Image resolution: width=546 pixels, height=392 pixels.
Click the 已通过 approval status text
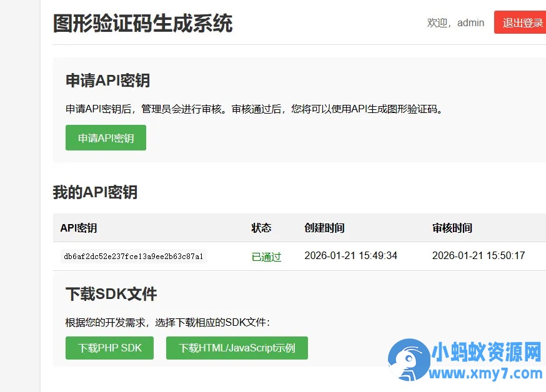pos(266,256)
